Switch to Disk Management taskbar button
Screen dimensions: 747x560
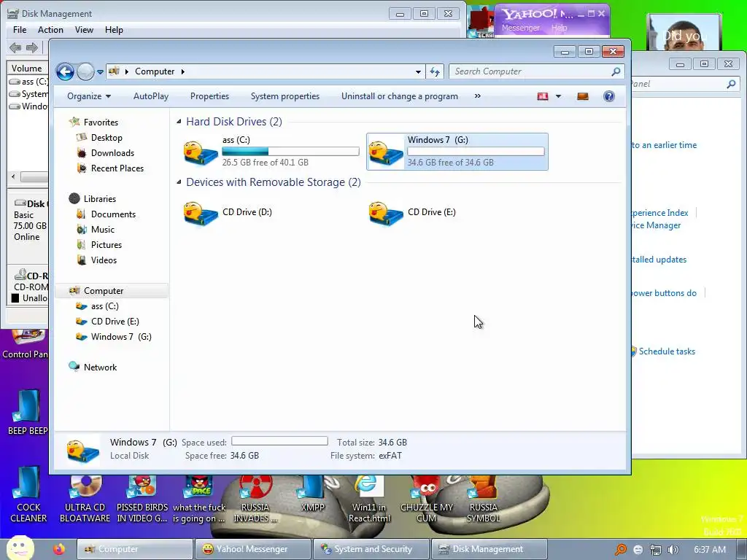click(489, 549)
